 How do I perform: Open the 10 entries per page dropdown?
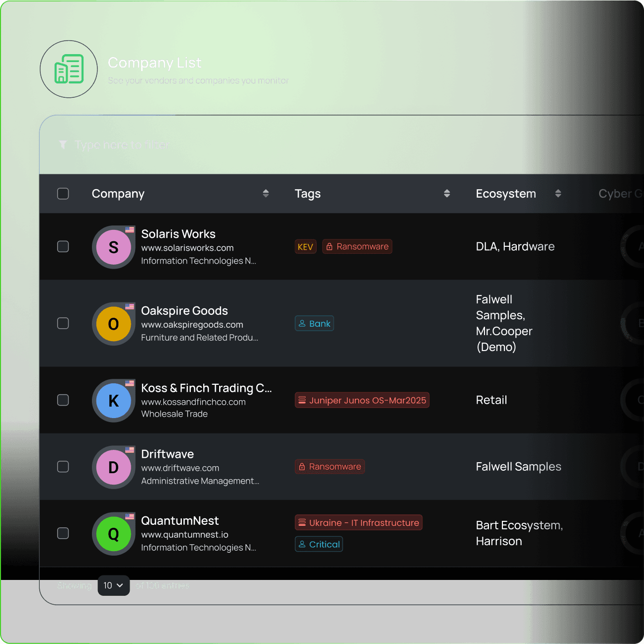(114, 585)
